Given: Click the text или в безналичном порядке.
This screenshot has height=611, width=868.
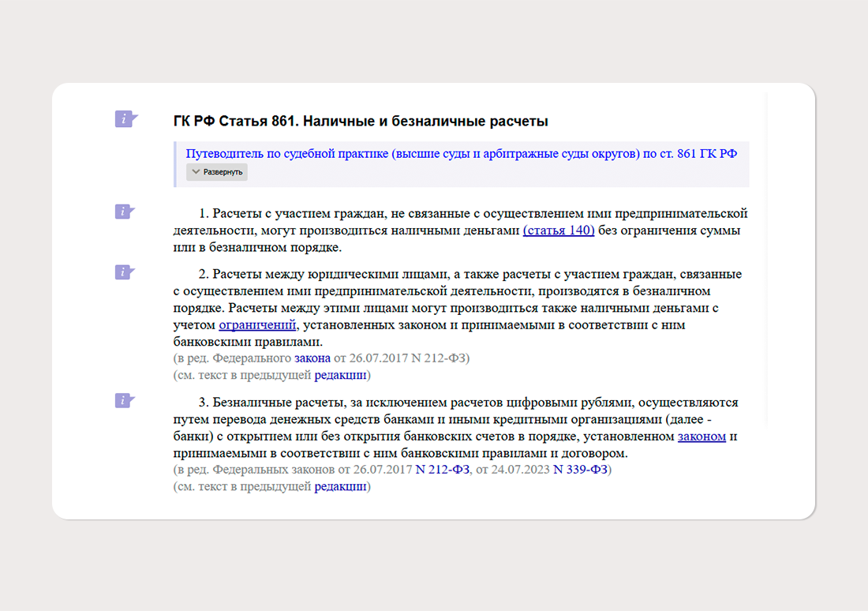Looking at the screenshot, I should (257, 248).
